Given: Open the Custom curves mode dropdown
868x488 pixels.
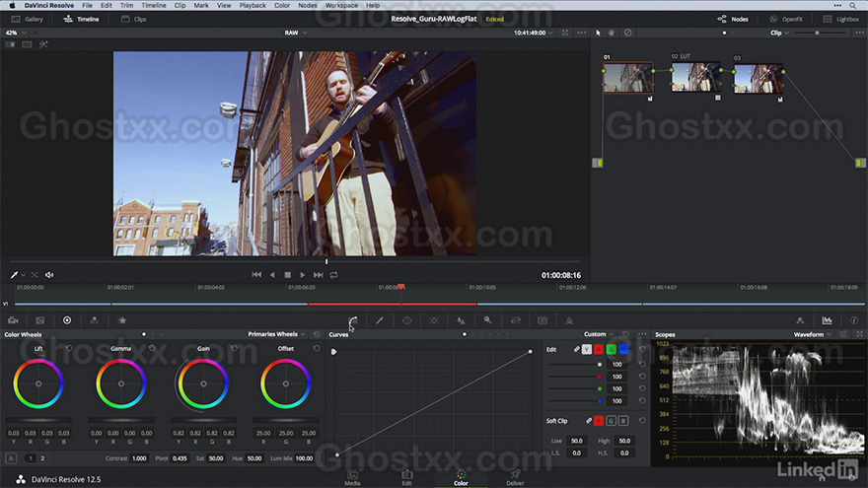Looking at the screenshot, I should [599, 334].
